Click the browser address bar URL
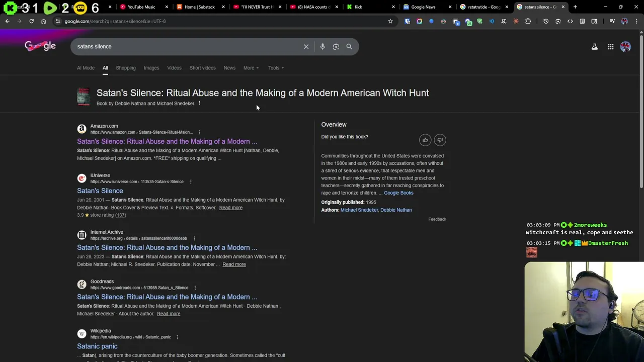 pos(115,21)
